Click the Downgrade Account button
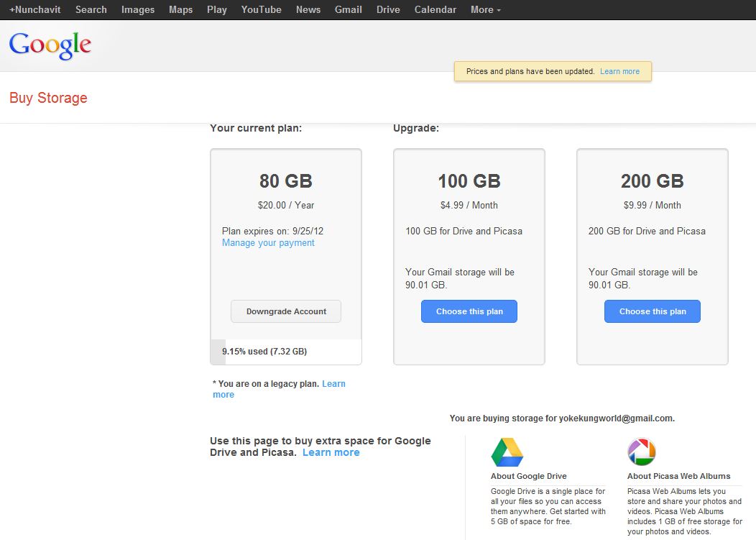The image size is (756, 540). pyautogui.click(x=286, y=311)
